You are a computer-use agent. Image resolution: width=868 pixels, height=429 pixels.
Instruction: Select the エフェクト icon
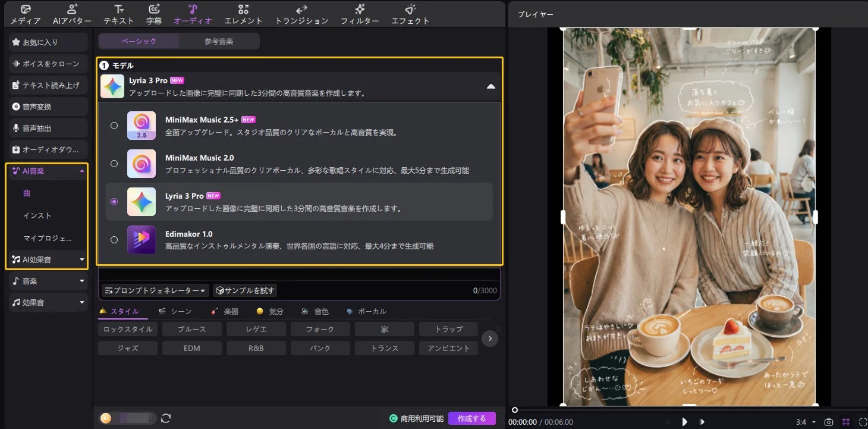tap(410, 13)
